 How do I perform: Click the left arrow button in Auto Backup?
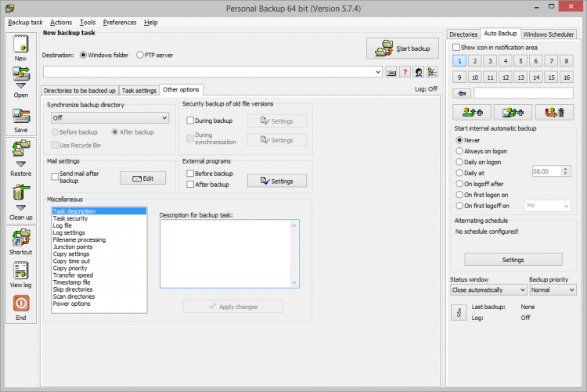point(462,93)
